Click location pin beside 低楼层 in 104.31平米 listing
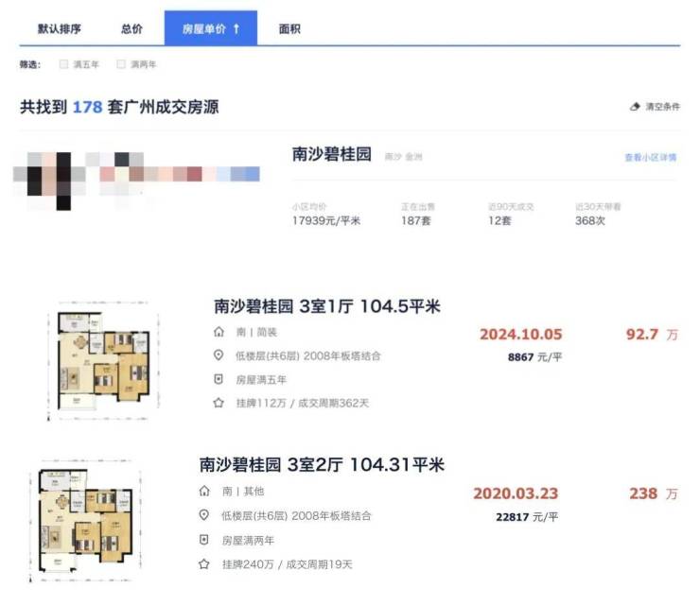Screen dimensions: 700x606 pyautogui.click(x=204, y=515)
